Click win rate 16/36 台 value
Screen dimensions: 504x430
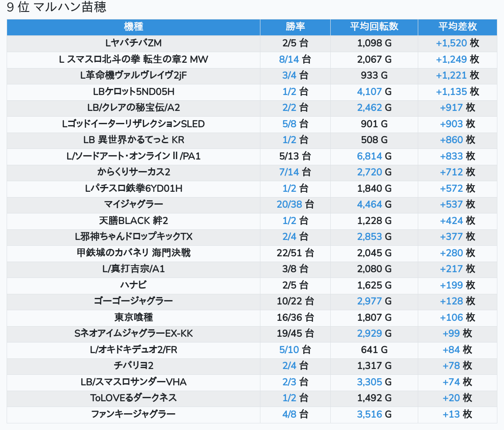point(295,317)
